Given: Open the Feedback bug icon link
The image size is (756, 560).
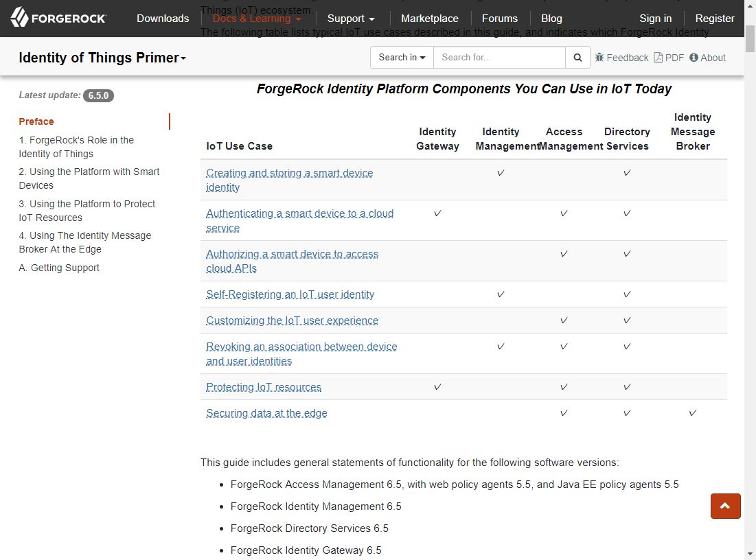Looking at the screenshot, I should (x=621, y=58).
